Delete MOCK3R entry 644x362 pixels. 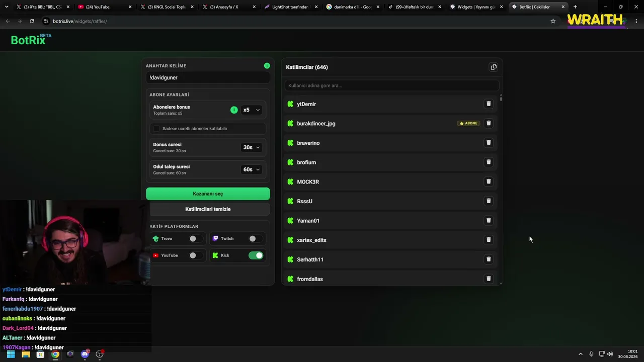pos(488,182)
